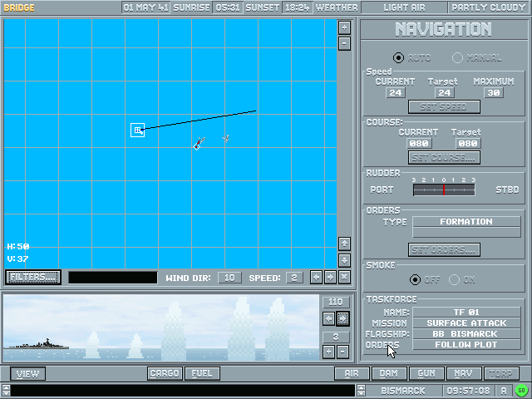Select the task force marker on the map
This screenshot has width=532, height=399.
(138, 130)
